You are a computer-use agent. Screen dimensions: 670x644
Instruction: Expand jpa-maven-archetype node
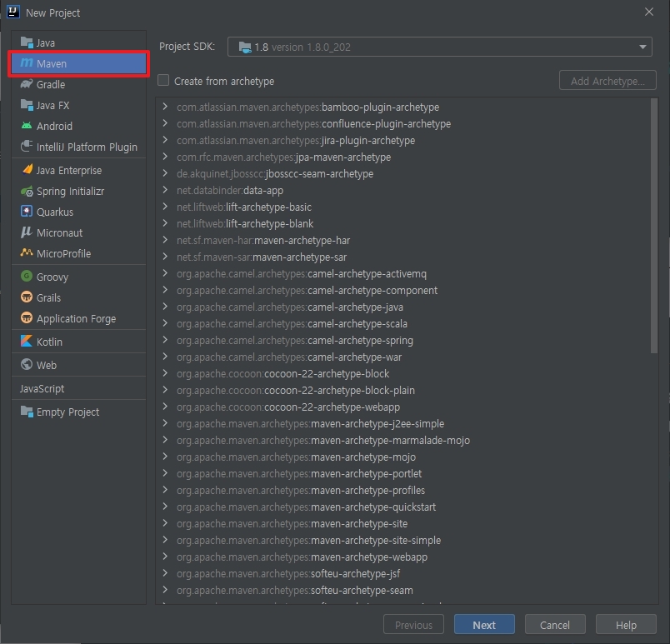165,157
